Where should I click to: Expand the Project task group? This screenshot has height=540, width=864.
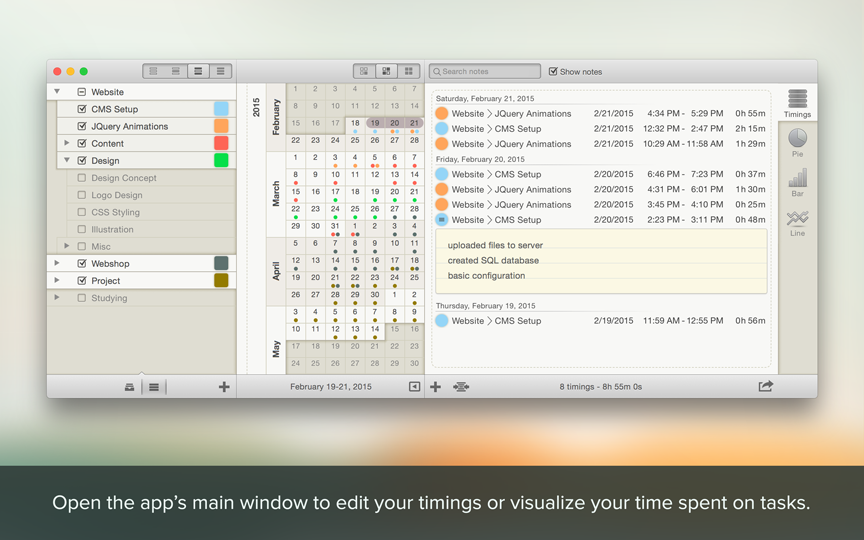57,280
